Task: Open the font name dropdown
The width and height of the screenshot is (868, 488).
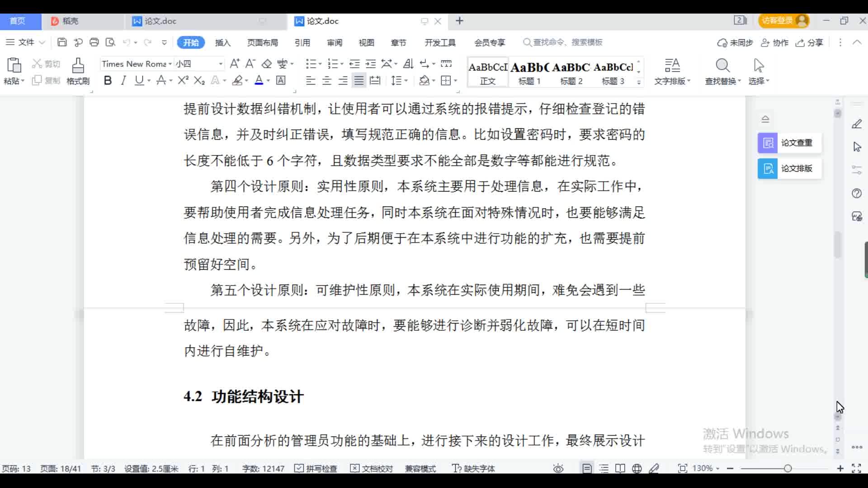Action: coord(170,64)
